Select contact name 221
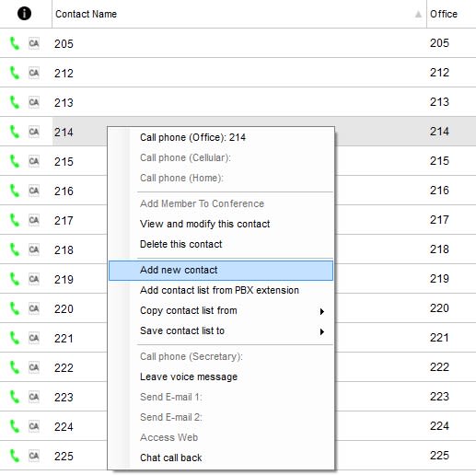476x475 pixels. (x=64, y=338)
